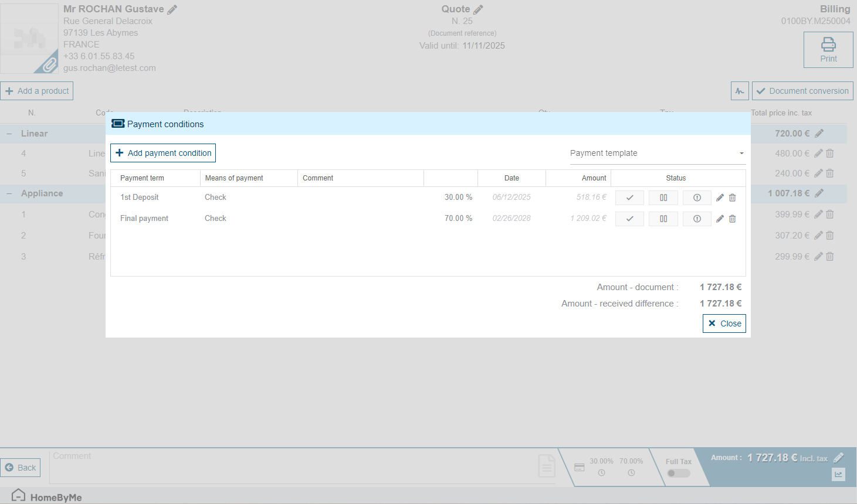Click pencil icon next to customer name
The width and height of the screenshot is (857, 504).
click(172, 9)
